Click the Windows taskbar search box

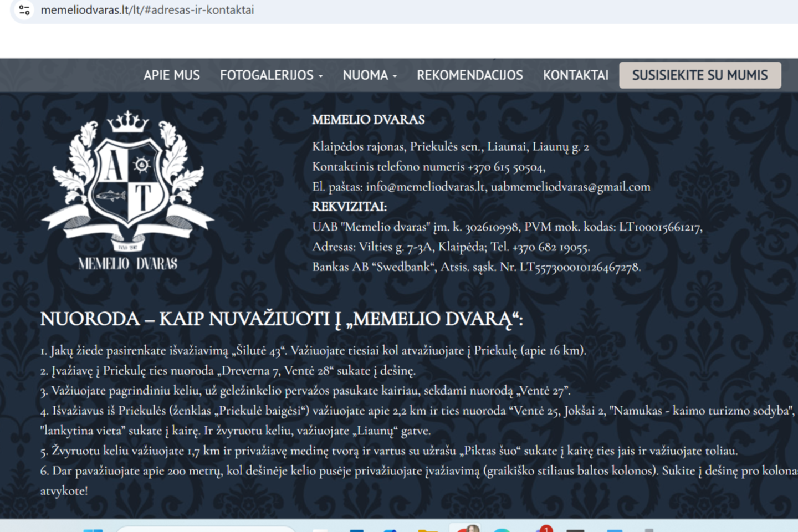tap(205, 529)
